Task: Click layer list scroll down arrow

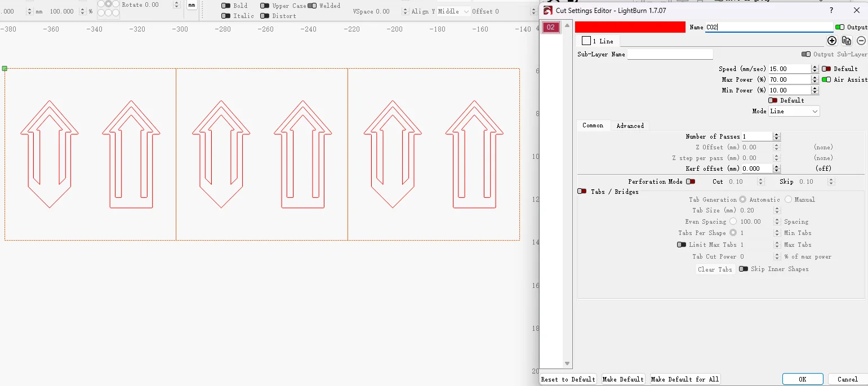Action: (567, 364)
